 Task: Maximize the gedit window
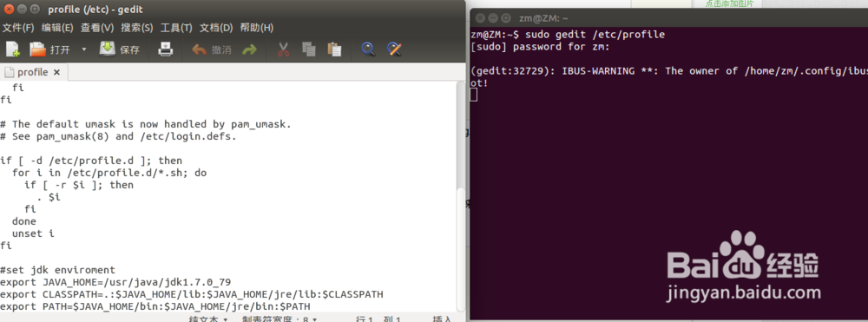[34, 9]
